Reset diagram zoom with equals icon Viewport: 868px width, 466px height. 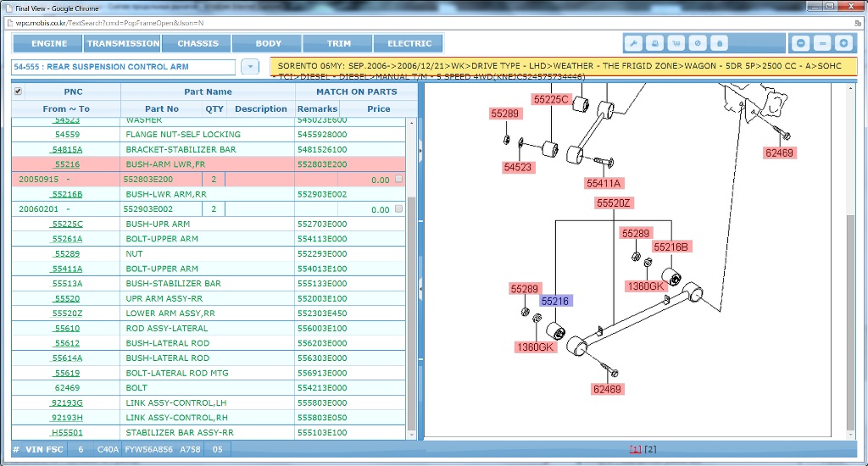tap(821, 43)
